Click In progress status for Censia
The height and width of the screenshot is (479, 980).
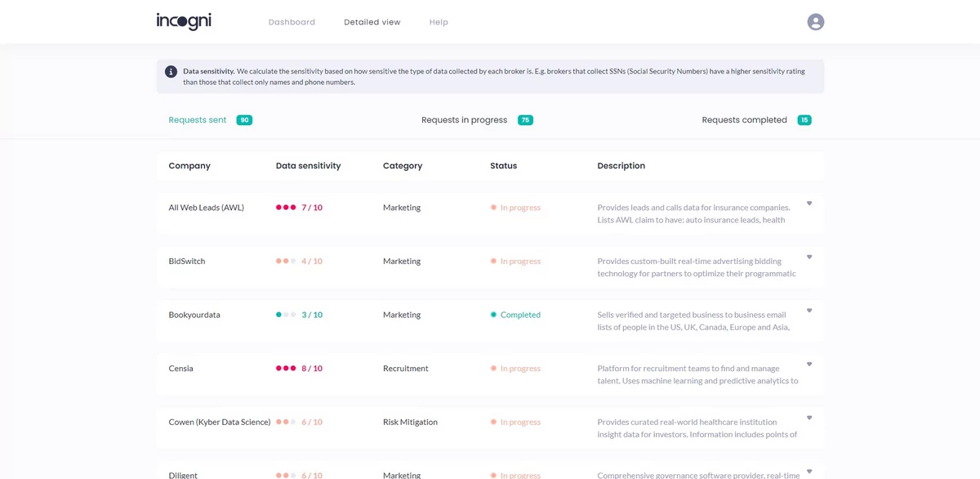(x=520, y=369)
